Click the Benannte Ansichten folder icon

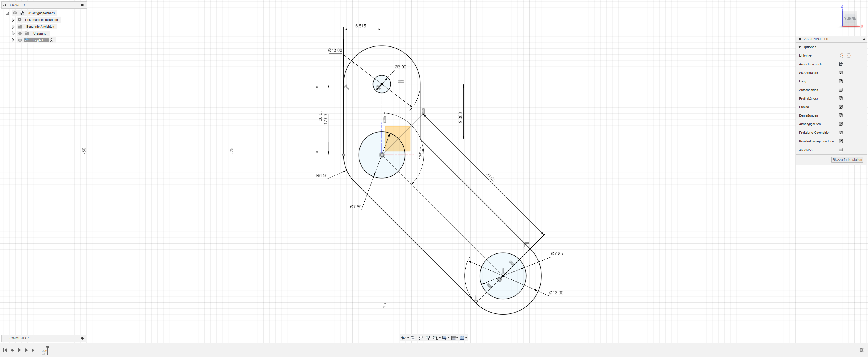coord(20,27)
